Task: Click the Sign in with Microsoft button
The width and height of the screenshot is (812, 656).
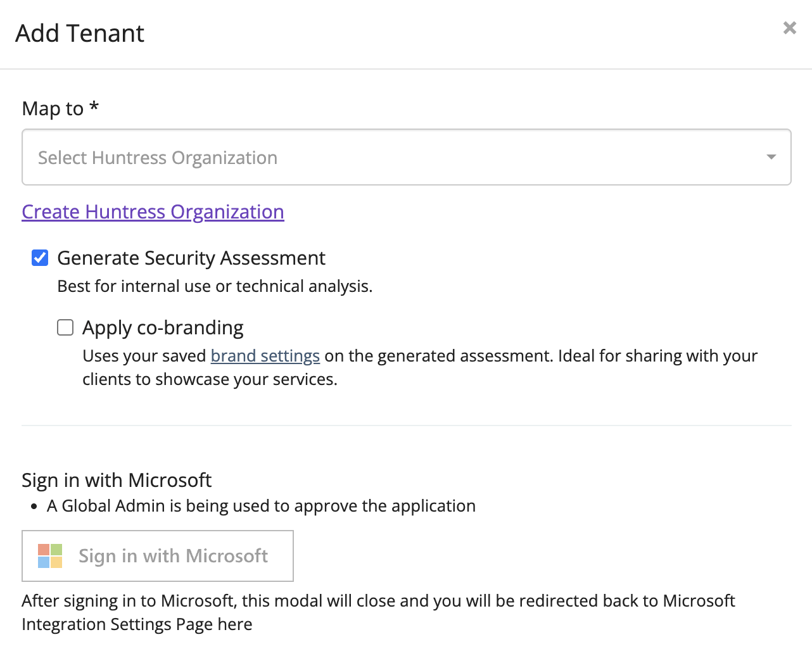Action: pos(158,556)
